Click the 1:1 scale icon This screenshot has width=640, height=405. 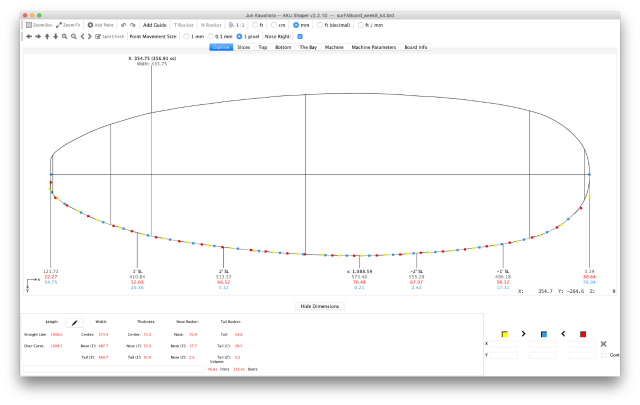pos(236,25)
